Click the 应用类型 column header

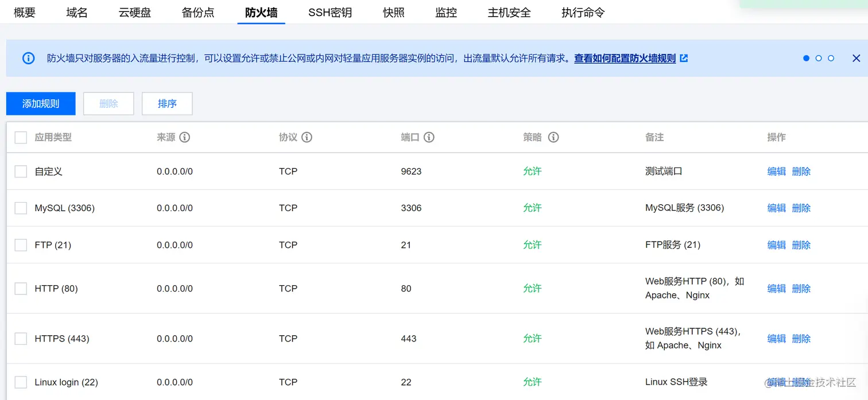(53, 137)
